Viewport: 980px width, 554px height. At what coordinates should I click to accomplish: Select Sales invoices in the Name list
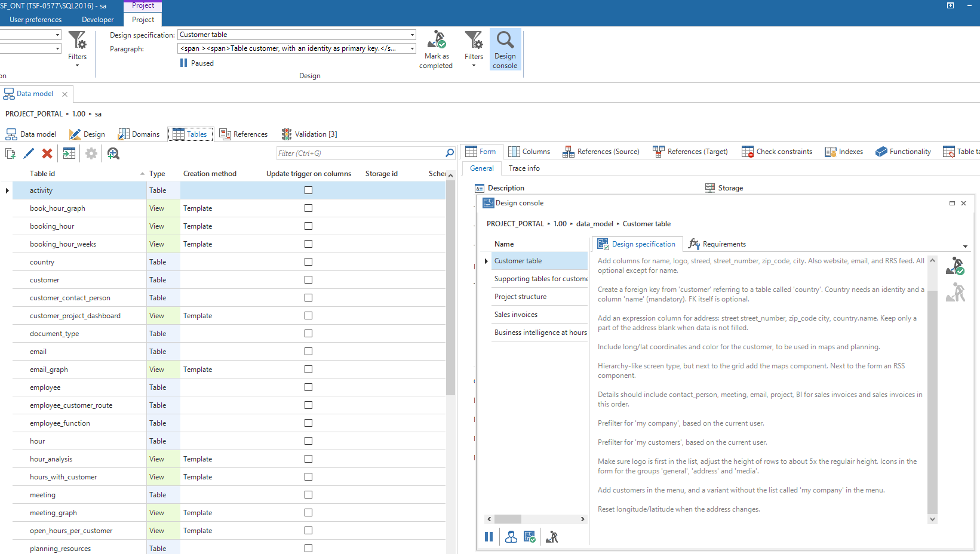click(x=516, y=315)
